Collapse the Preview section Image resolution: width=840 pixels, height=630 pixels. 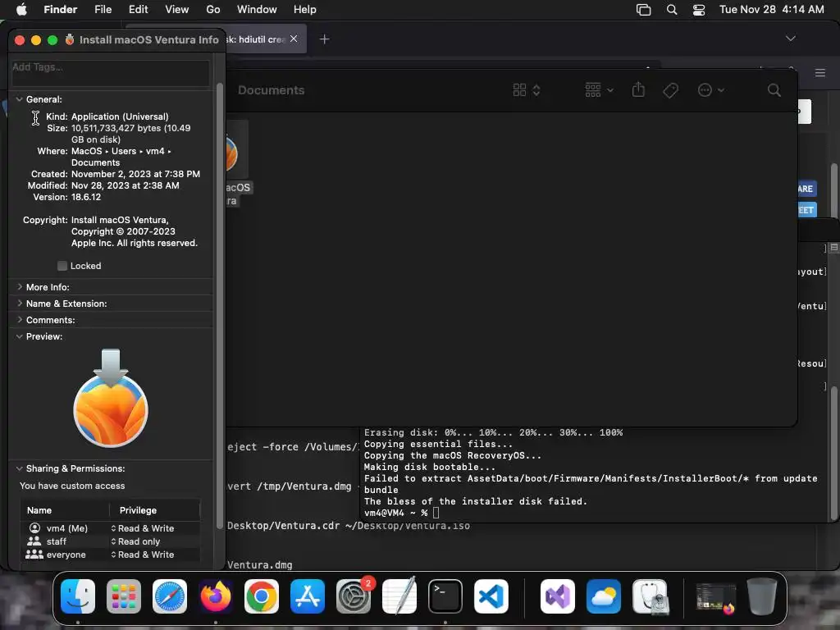click(20, 336)
